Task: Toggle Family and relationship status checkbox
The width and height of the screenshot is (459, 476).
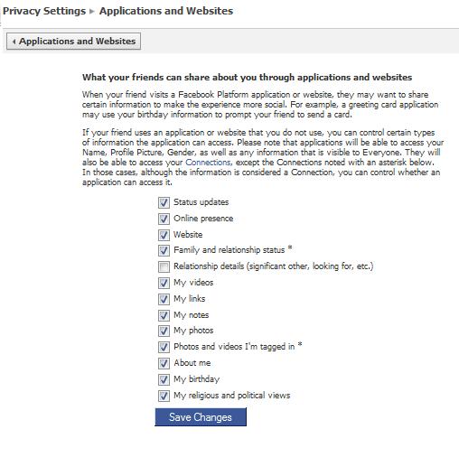Action: click(164, 250)
